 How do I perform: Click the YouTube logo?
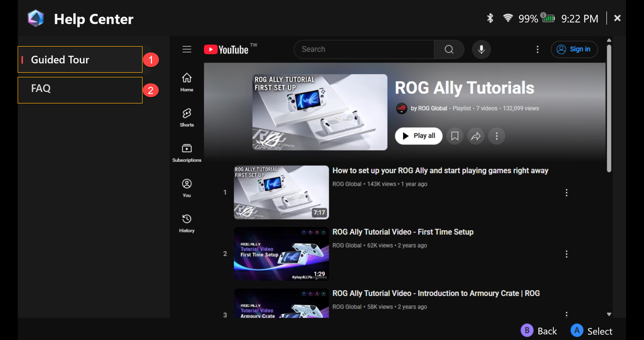(x=226, y=50)
